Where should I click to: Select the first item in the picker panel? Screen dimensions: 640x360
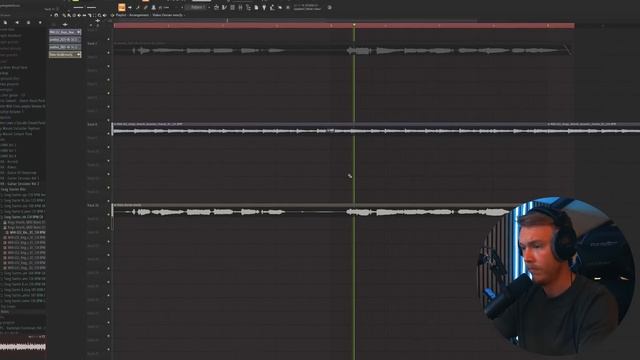click(x=65, y=32)
